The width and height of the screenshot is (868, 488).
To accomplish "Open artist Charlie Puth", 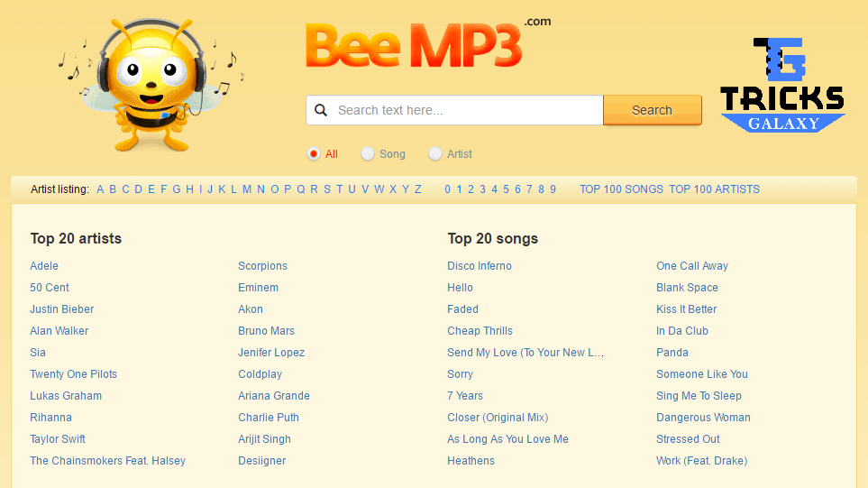I will coord(269,417).
